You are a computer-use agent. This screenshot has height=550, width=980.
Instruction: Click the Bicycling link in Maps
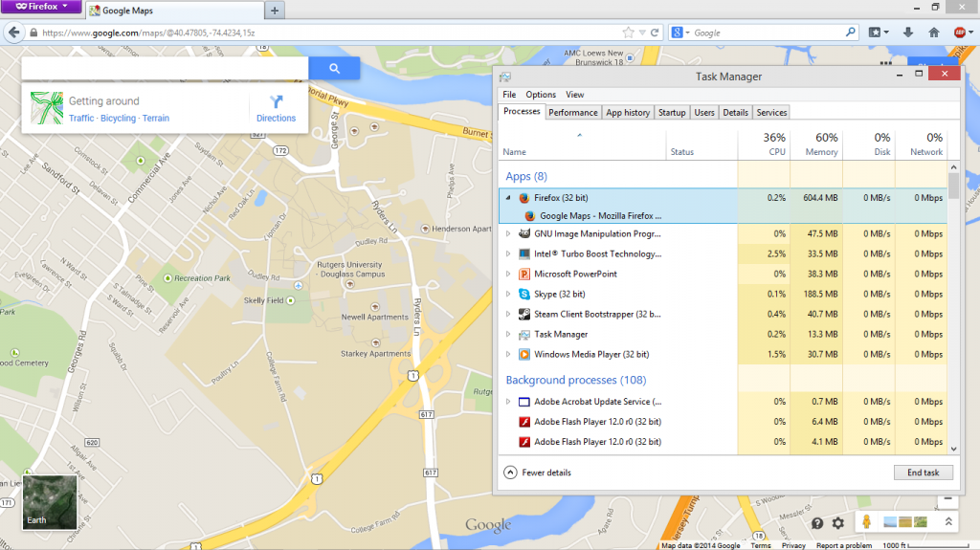(x=118, y=118)
